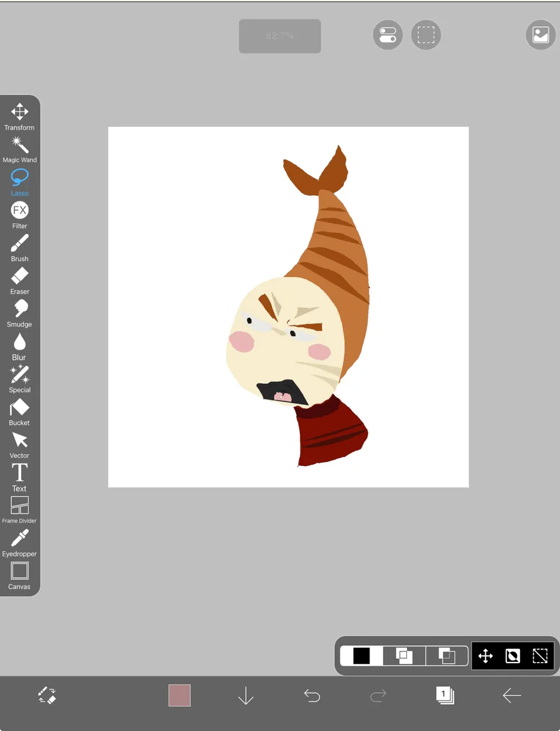Open the Canvas tool

pyautogui.click(x=19, y=576)
